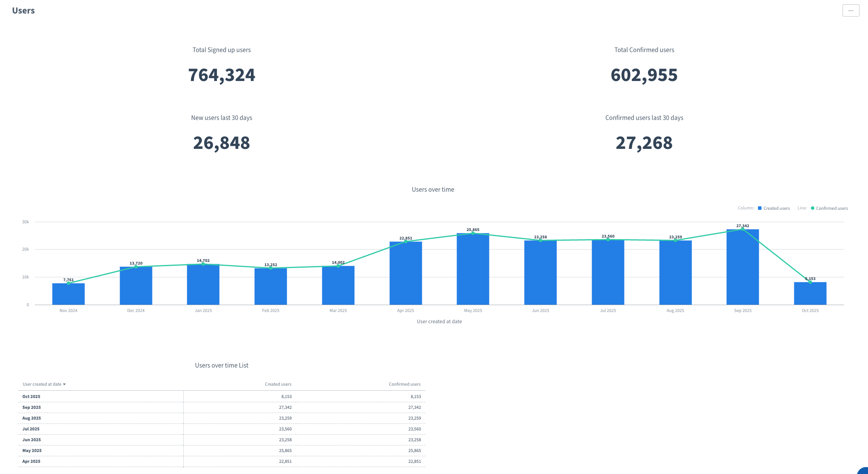Click the blue Created users legend swatch
The image size is (868, 474).
point(760,208)
